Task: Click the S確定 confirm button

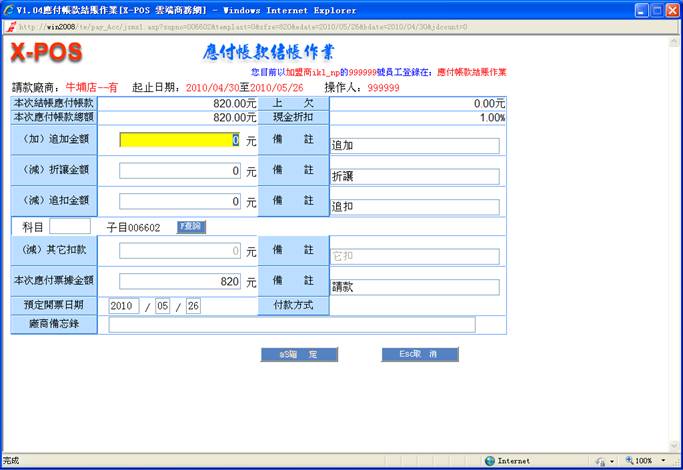Action: coord(299,355)
